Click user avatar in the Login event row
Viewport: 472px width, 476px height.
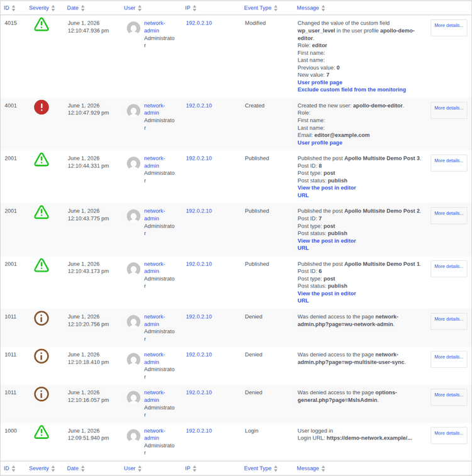[133, 436]
